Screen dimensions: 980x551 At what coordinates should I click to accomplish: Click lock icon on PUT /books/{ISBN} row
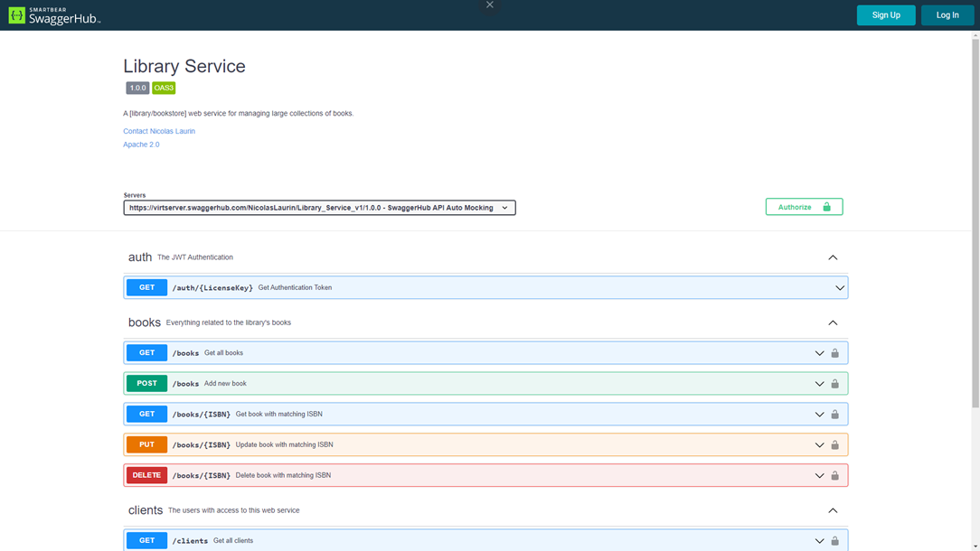click(x=835, y=444)
